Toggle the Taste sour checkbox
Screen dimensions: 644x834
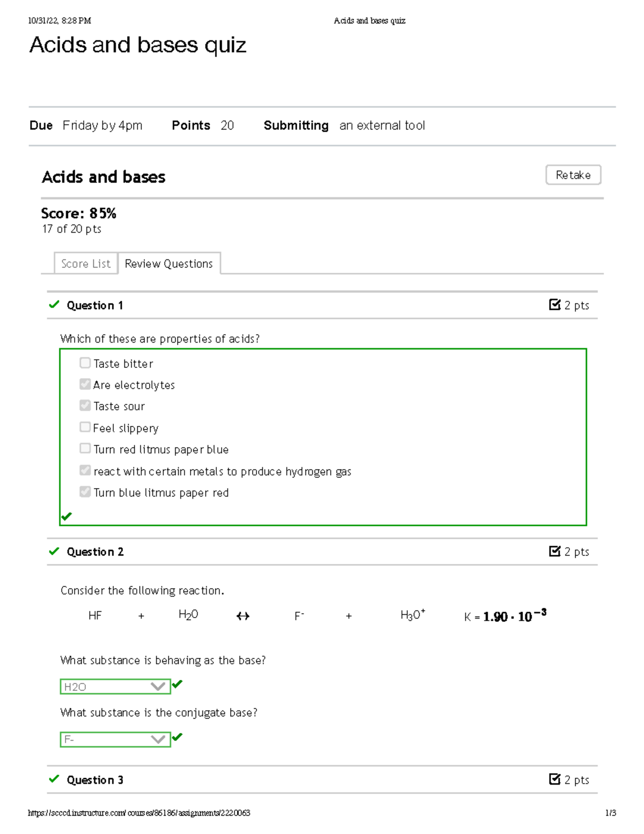(x=85, y=405)
